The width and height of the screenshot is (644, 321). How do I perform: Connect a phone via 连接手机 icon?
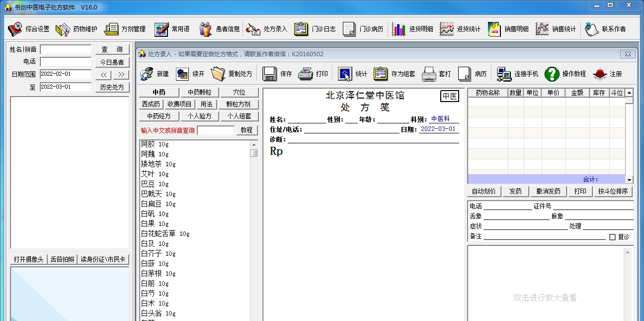pyautogui.click(x=514, y=73)
